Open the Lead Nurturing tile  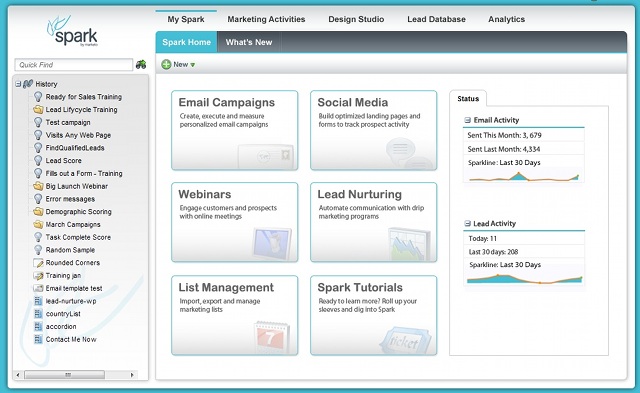[x=373, y=222]
